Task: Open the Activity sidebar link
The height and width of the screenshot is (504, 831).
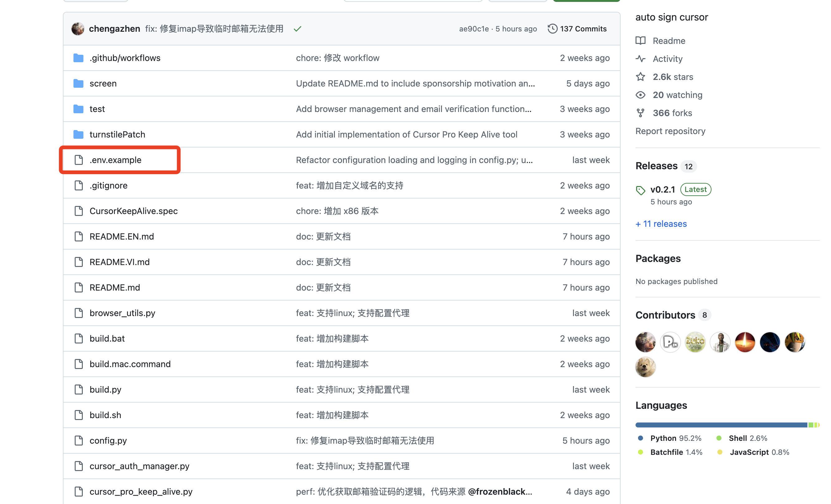Action: [667, 59]
